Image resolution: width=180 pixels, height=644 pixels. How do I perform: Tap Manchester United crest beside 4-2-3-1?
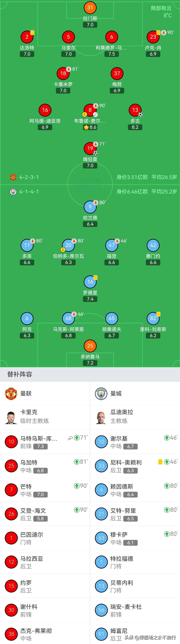[x=13, y=177]
